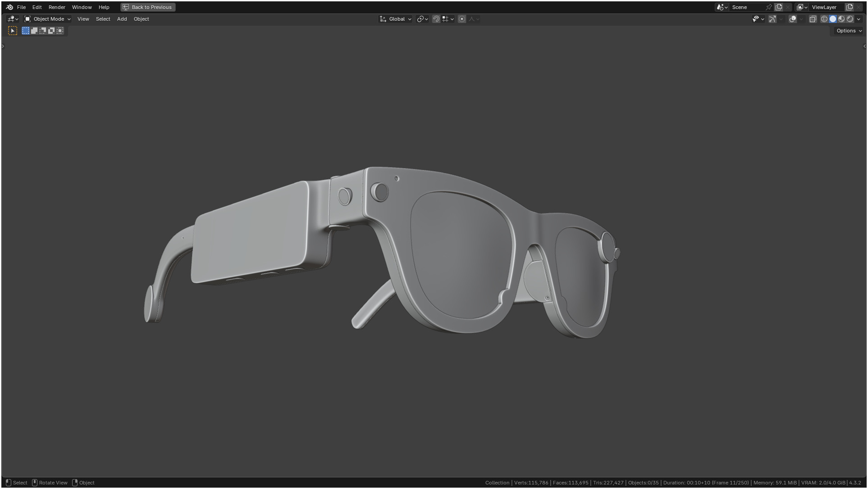Switch to Solid viewport shading

833,19
